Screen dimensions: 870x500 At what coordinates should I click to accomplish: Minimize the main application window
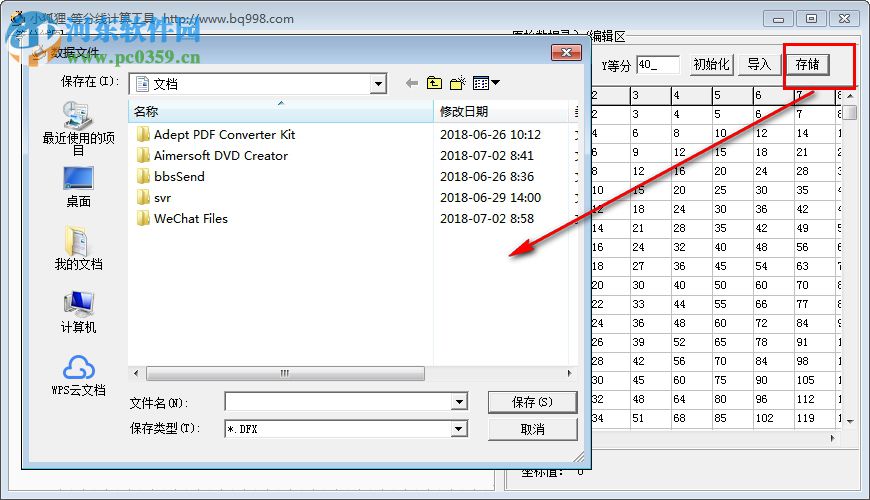[x=778, y=19]
